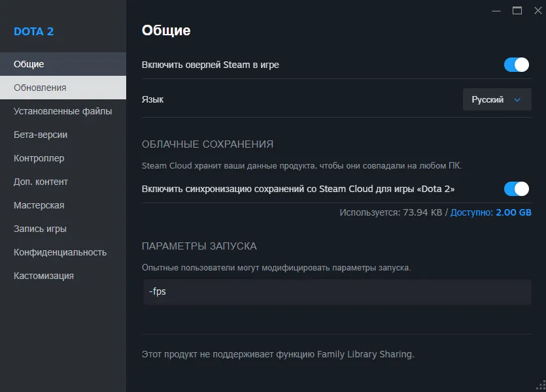Click the launch options field containing -fps
Viewport: 546px width, 392px height.
[x=336, y=291]
